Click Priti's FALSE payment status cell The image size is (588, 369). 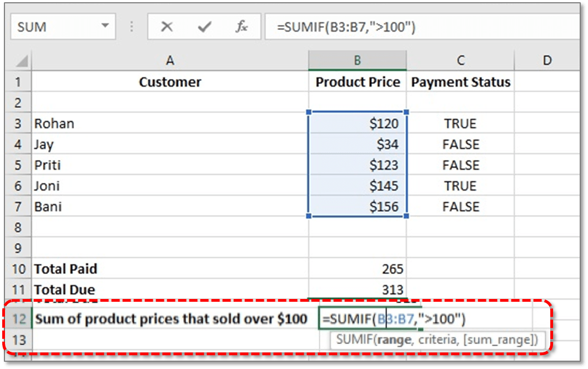[x=460, y=165]
